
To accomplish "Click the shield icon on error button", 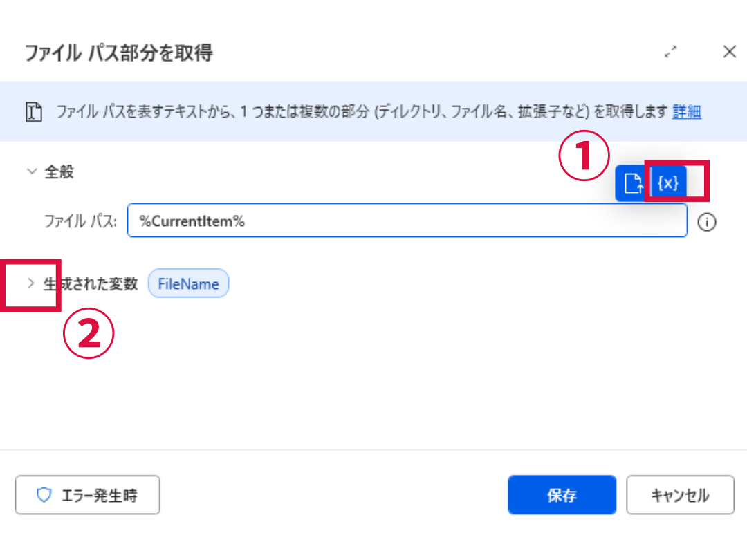I will click(x=44, y=495).
